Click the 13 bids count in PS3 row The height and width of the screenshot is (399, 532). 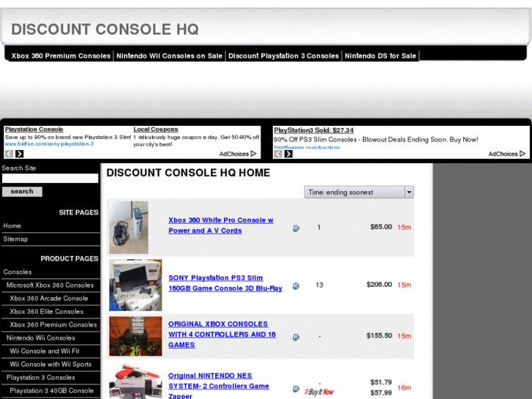(319, 286)
